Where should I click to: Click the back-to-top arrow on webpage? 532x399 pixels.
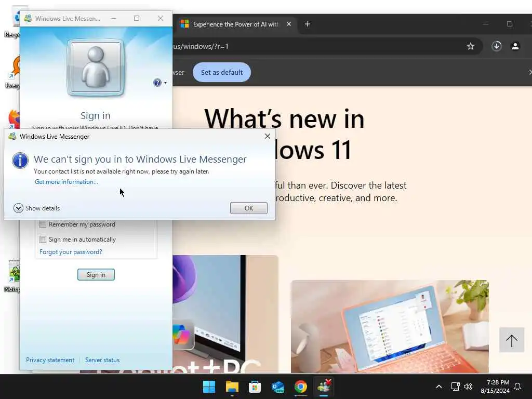[x=512, y=340]
